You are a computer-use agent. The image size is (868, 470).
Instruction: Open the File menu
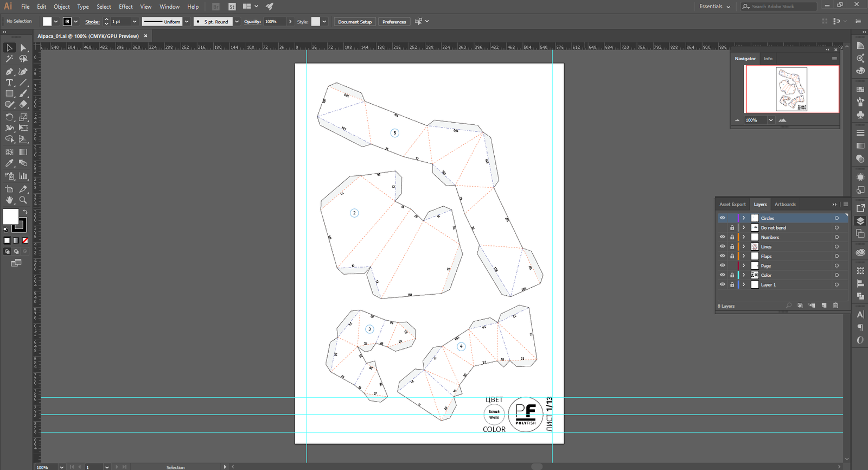[x=25, y=7]
